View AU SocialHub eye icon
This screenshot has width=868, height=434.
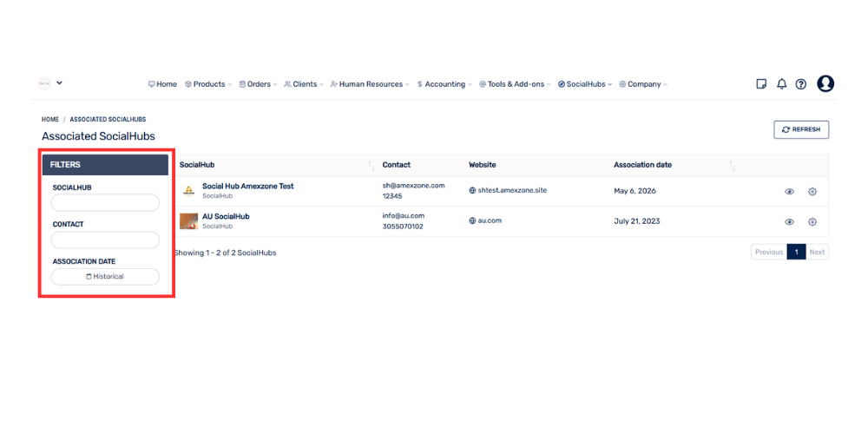[789, 222]
